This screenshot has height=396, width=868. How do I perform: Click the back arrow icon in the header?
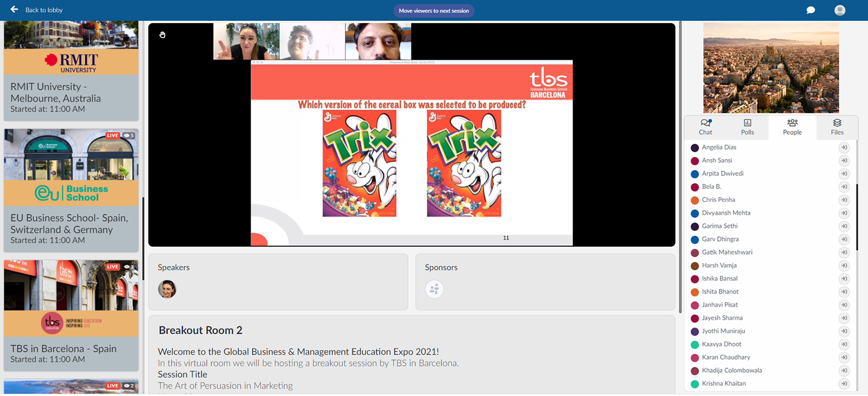click(14, 10)
